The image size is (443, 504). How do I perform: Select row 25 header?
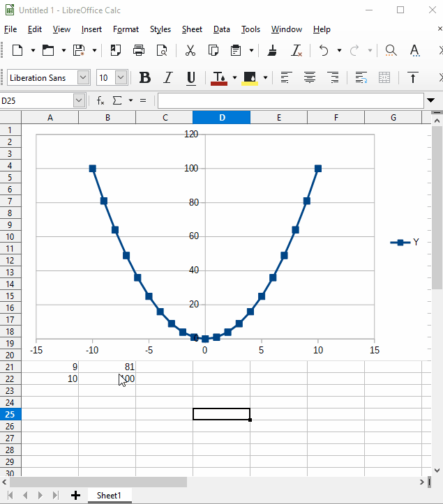coord(10,414)
